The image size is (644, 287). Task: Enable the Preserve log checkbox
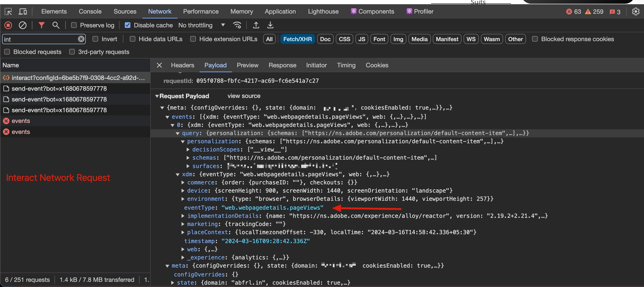(74, 25)
